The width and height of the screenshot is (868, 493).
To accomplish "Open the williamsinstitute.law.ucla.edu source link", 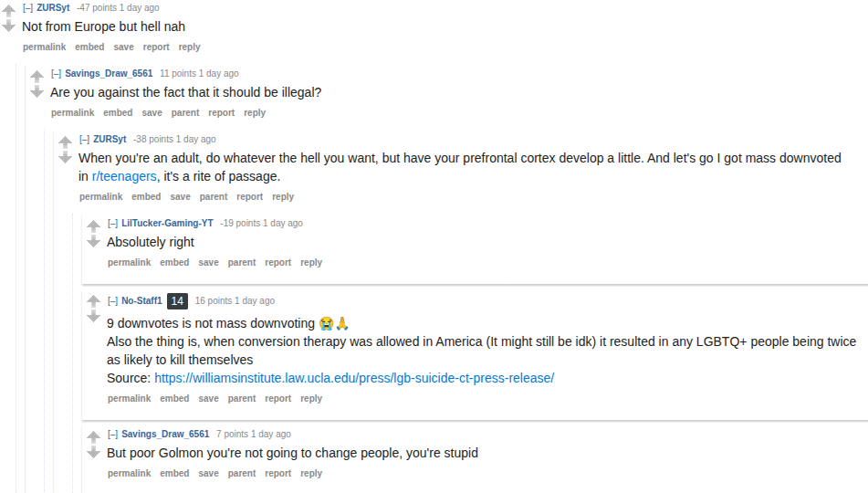I will click(x=354, y=378).
